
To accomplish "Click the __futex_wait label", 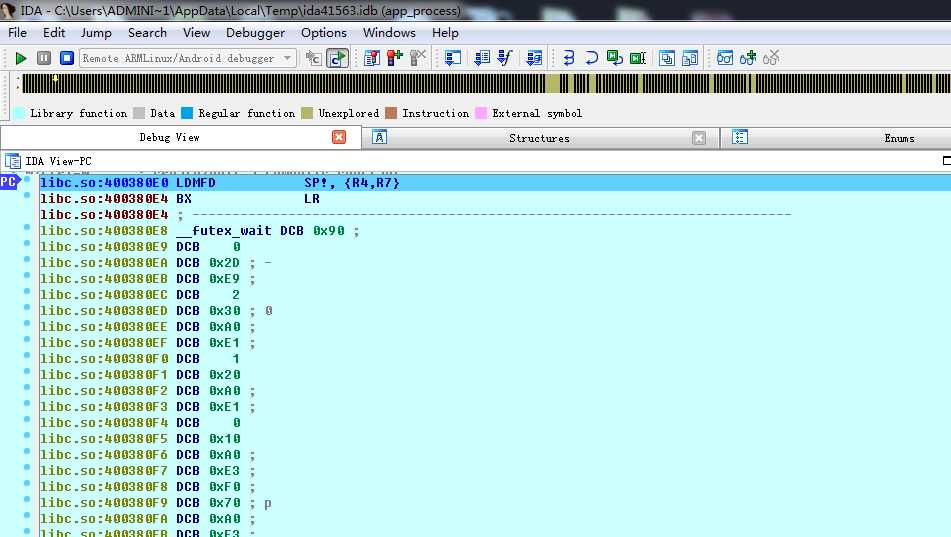I will pyautogui.click(x=224, y=231).
